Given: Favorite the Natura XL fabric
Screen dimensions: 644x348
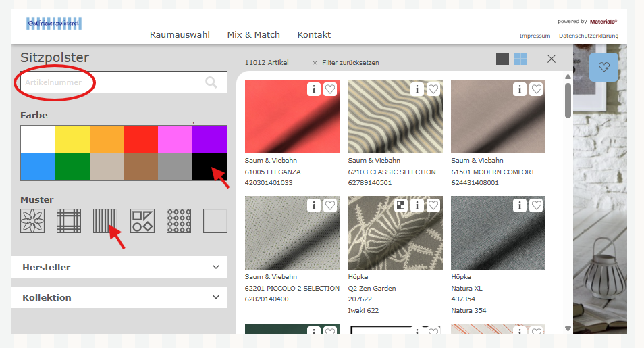Looking at the screenshot, I should [x=537, y=205].
